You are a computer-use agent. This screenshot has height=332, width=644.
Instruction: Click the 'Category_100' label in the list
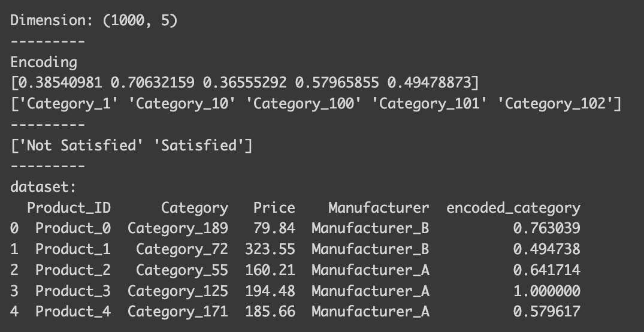point(305,104)
